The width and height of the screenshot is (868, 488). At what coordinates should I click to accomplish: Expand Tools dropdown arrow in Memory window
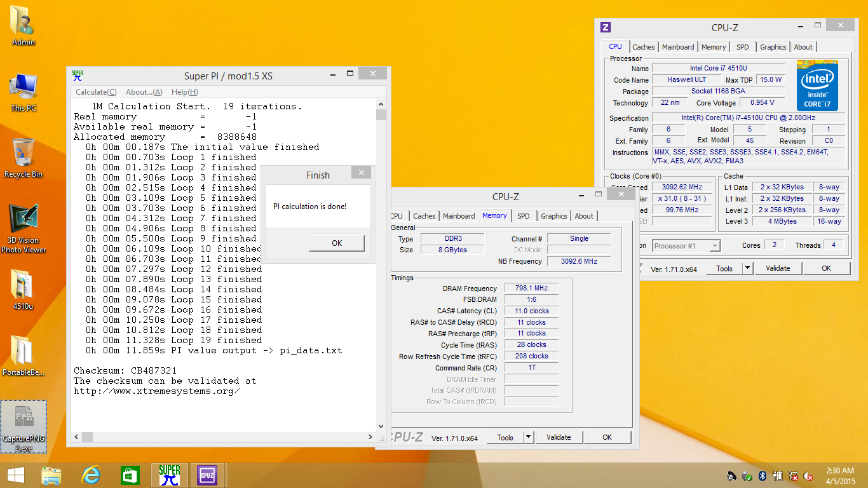pyautogui.click(x=529, y=437)
